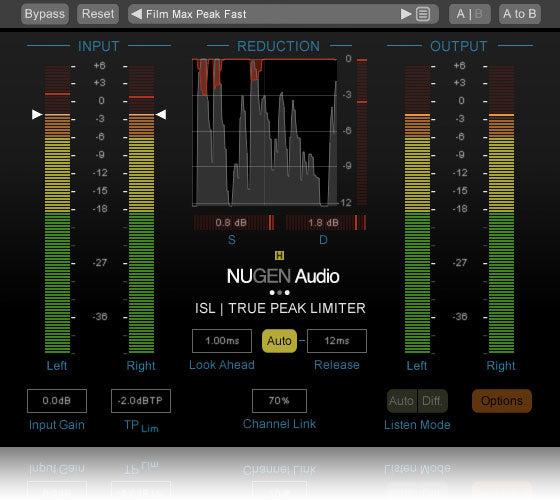Click the OUTPUT section heading
The height and width of the screenshot is (500, 560).
point(459,46)
